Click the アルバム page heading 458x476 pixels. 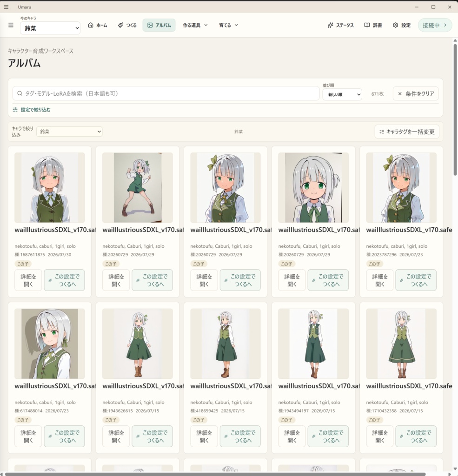pos(24,63)
